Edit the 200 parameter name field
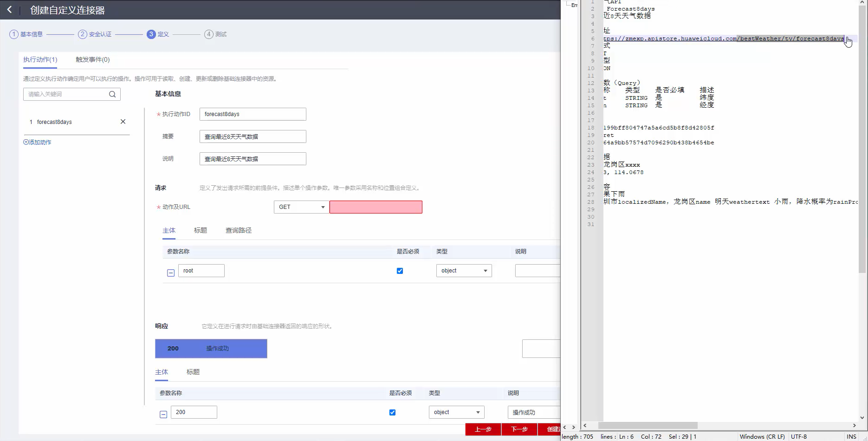This screenshot has width=868, height=441. coord(194,412)
